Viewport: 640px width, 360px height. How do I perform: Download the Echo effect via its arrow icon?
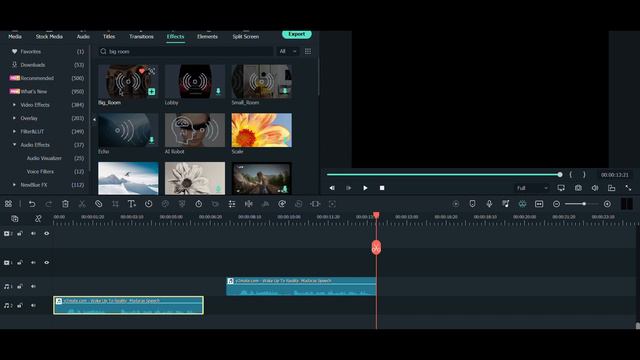coord(151,140)
